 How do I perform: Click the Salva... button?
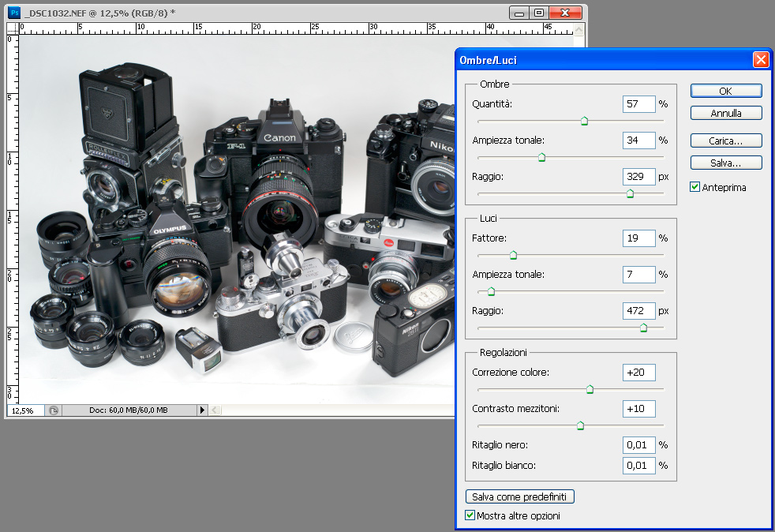(x=725, y=163)
